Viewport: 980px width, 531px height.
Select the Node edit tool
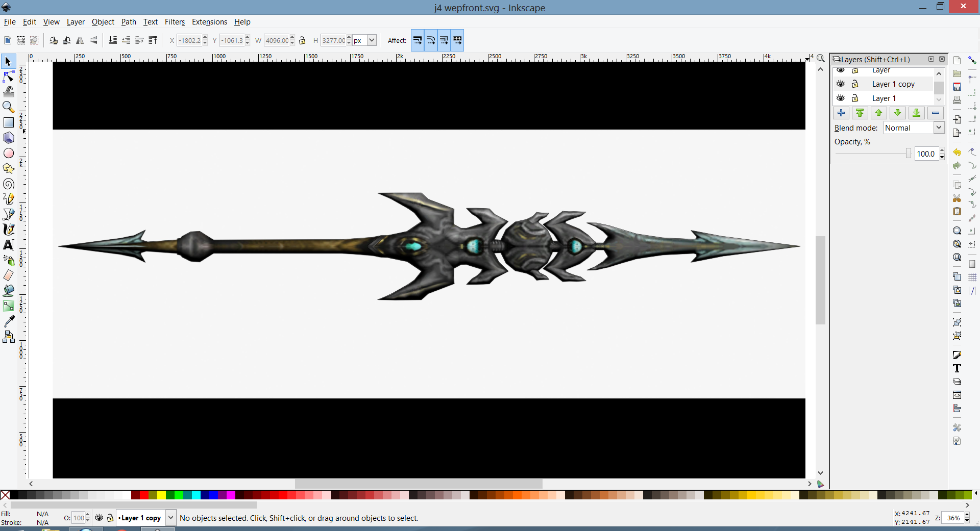8,77
